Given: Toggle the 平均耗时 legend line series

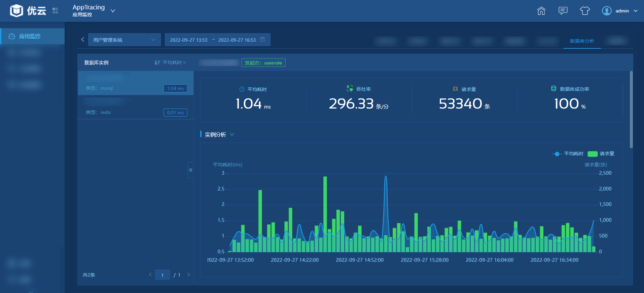Looking at the screenshot, I should click(x=568, y=154).
